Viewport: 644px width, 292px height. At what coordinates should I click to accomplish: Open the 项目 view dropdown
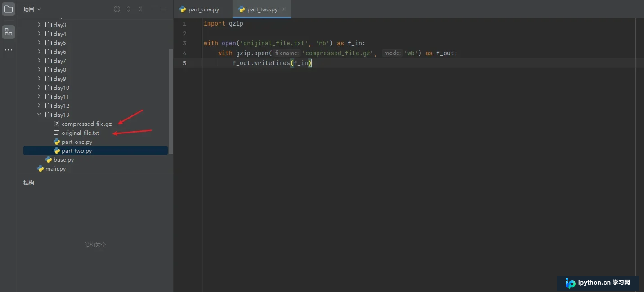[x=32, y=9]
